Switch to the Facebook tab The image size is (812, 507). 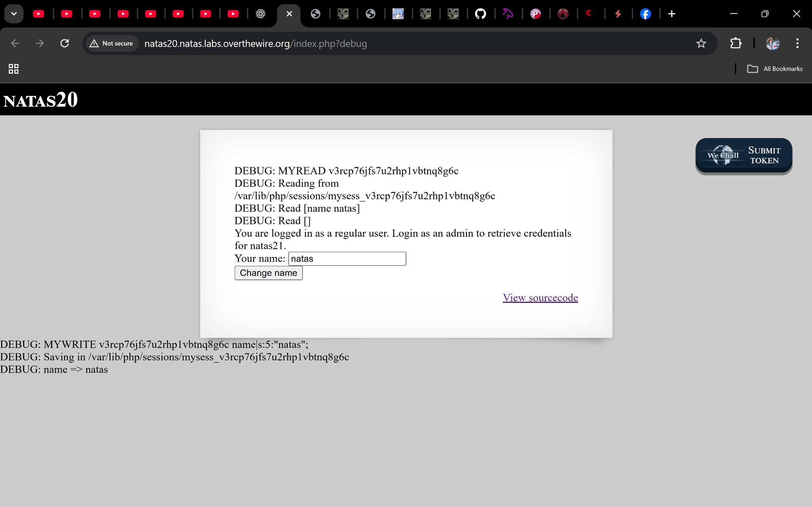coord(645,14)
